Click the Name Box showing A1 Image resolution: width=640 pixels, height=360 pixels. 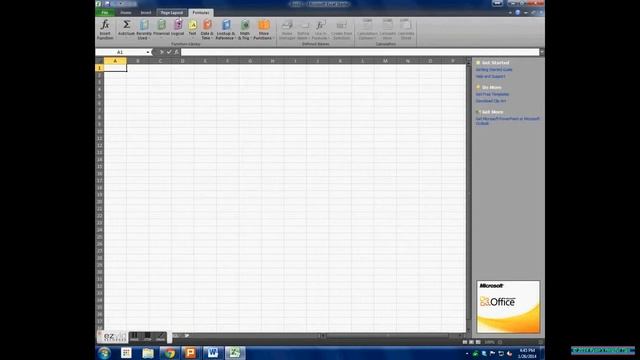click(x=120, y=52)
